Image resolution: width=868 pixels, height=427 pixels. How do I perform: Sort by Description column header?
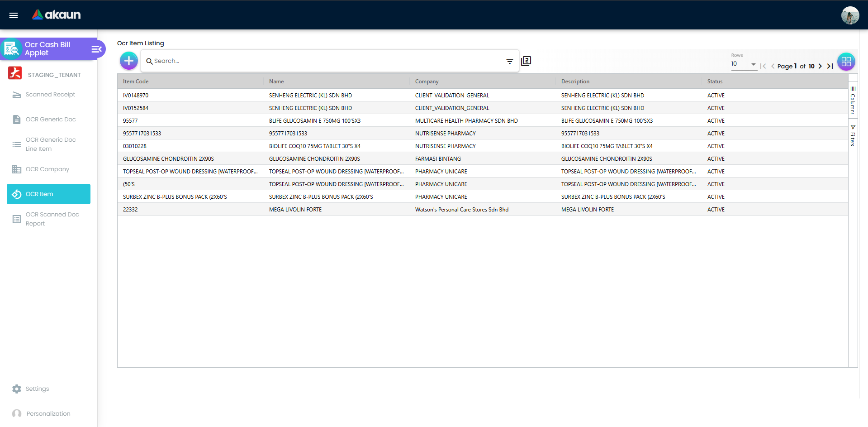click(x=629, y=82)
